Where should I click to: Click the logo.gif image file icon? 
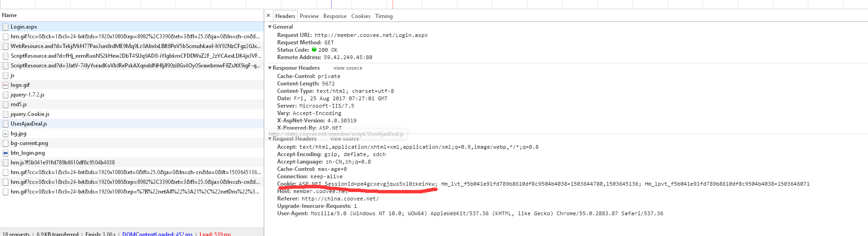click(x=6, y=85)
